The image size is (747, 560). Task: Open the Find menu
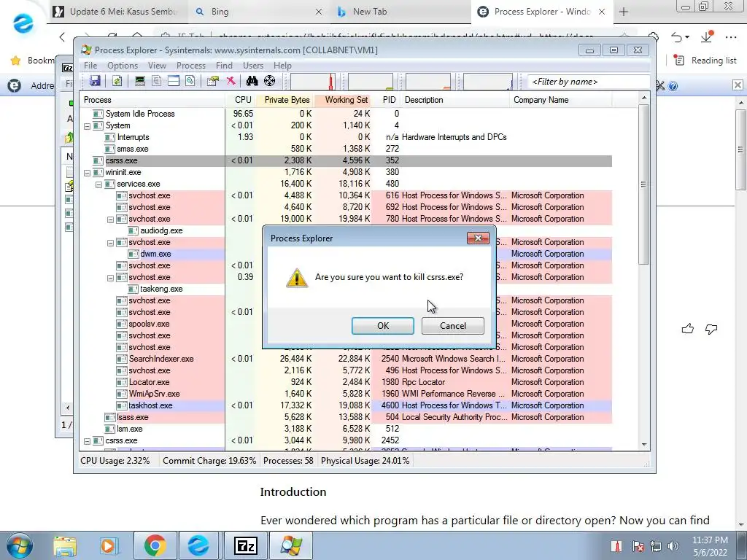(224, 66)
